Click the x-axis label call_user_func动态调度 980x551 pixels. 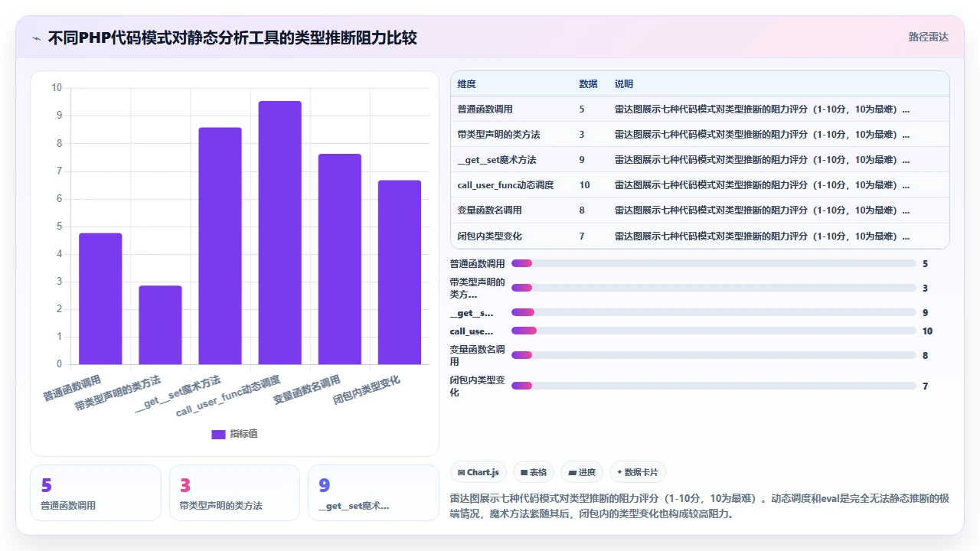pyautogui.click(x=228, y=396)
